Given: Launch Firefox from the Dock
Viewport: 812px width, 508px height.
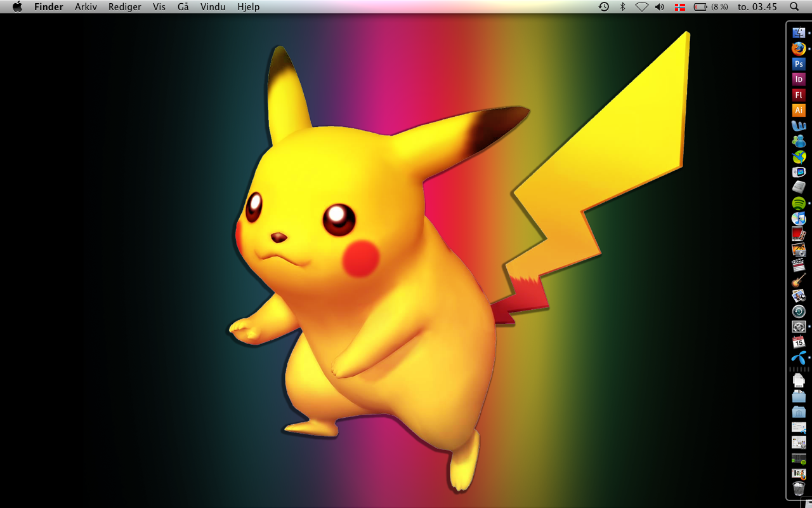Looking at the screenshot, I should (799, 48).
